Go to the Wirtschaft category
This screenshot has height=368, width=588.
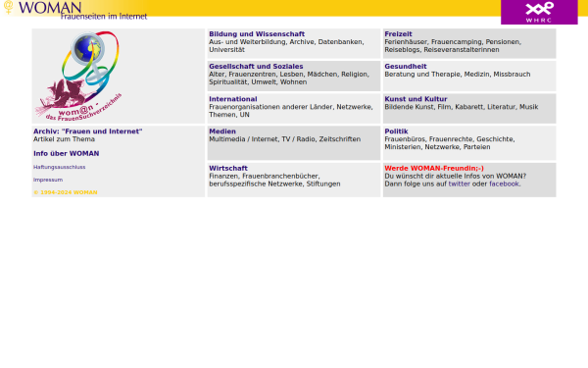pyautogui.click(x=228, y=168)
